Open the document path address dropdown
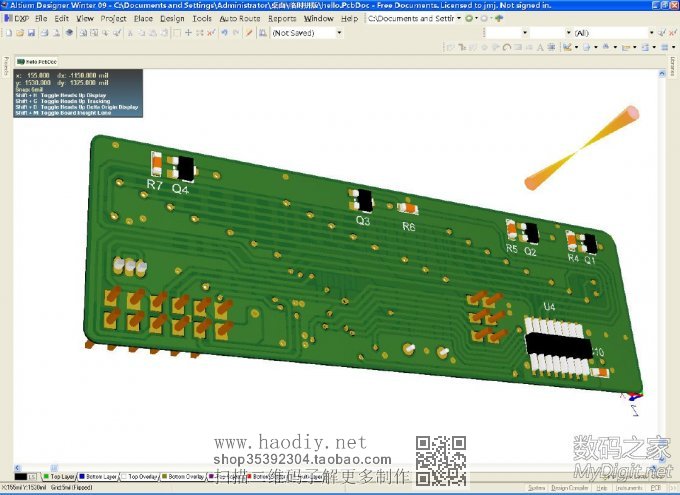The width and height of the screenshot is (680, 495). click(x=459, y=18)
